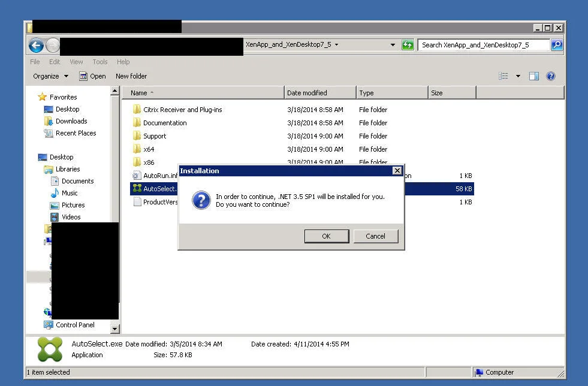Open Recent Places icon
This screenshot has height=386, width=588.
coord(49,133)
